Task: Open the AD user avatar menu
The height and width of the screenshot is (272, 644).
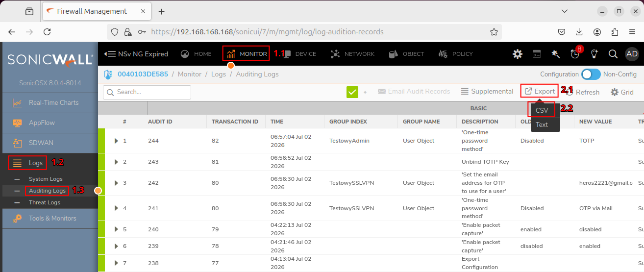Action: 632,54
